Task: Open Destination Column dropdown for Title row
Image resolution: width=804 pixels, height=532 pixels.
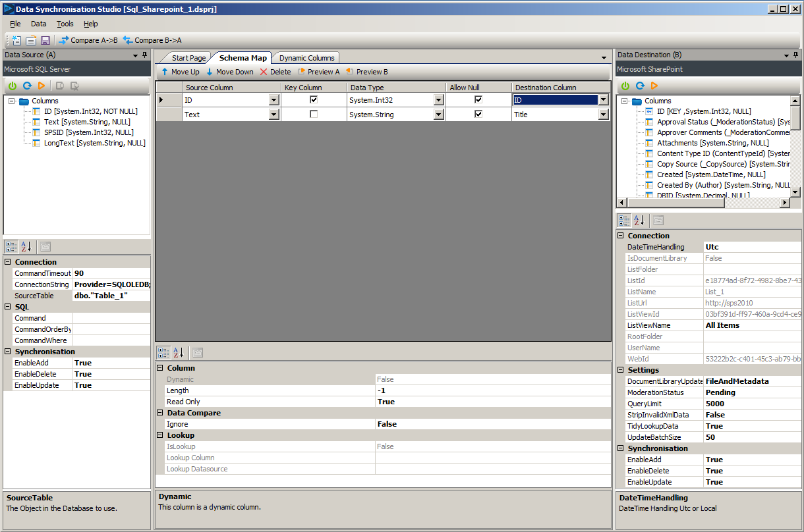Action: (603, 115)
